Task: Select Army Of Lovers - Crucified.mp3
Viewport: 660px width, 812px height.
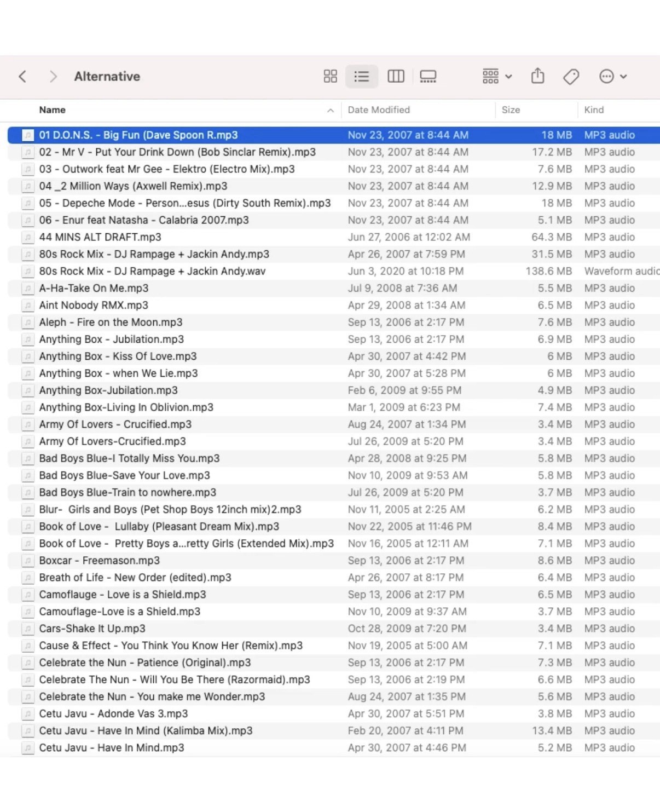Action: (x=115, y=424)
